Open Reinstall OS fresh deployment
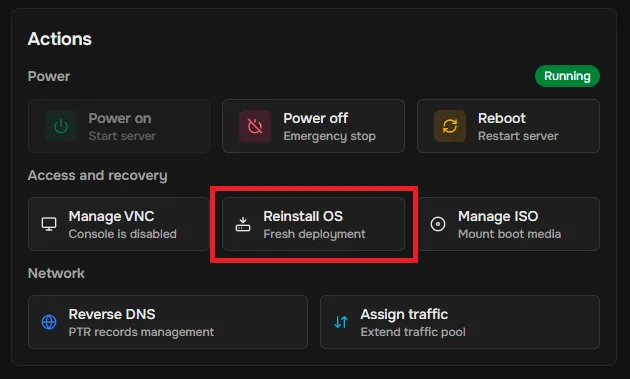 313,224
